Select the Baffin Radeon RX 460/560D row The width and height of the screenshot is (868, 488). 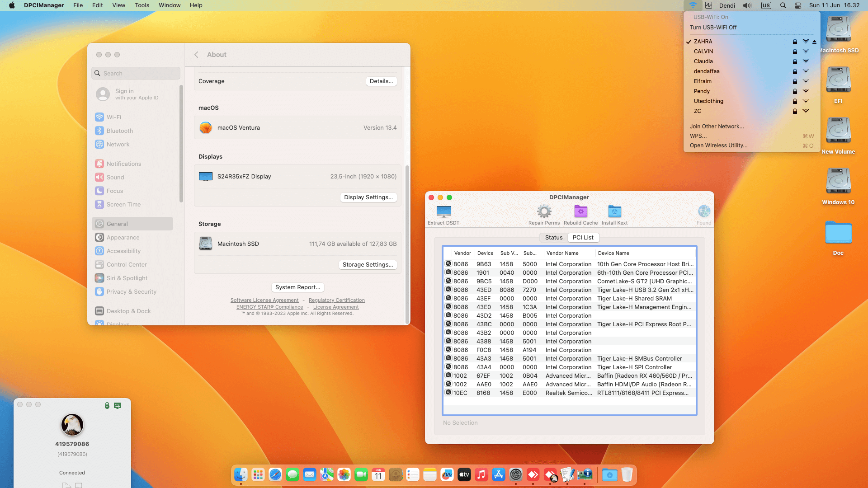[570, 376]
